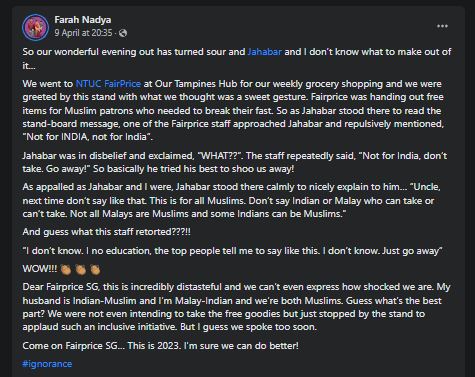Click the 'So our wonderful evening out' sentence
Image resolution: width=475 pixels, height=377 pixels.
point(237,58)
